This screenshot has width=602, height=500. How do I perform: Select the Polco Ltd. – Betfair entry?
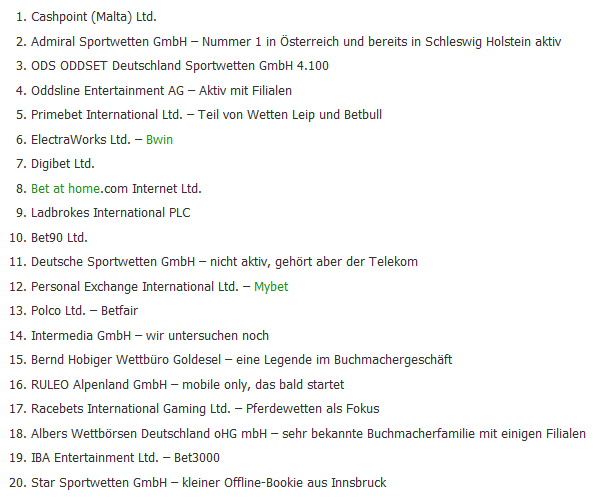[84, 311]
